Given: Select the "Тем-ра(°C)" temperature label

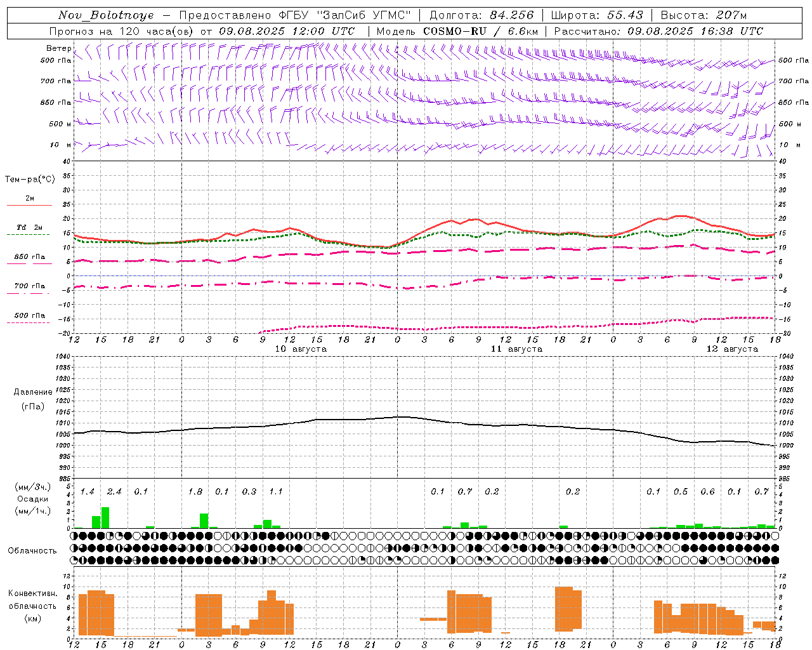Looking at the screenshot, I should pos(30,180).
